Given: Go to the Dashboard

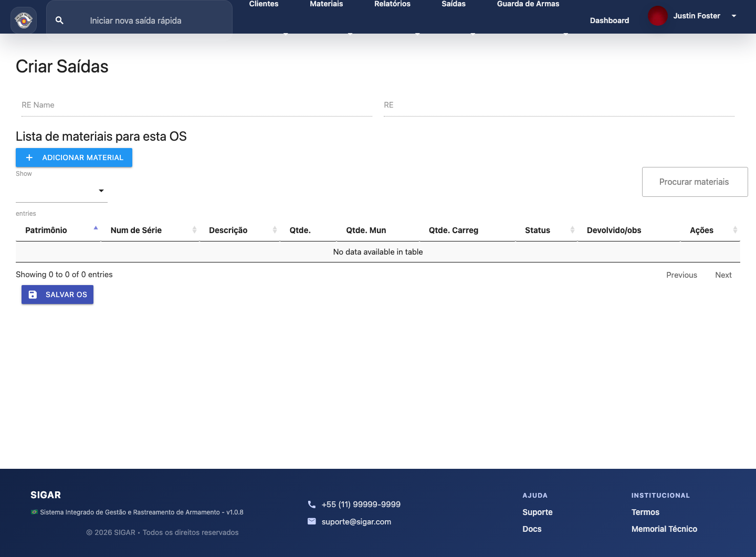Looking at the screenshot, I should tap(610, 20).
